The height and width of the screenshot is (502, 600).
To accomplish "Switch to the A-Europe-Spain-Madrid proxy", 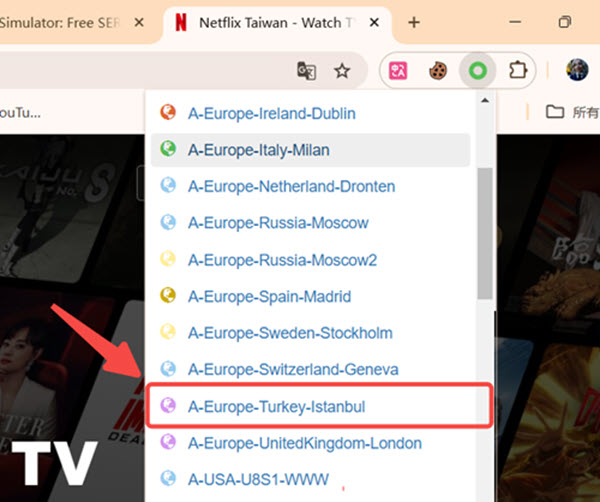I will click(x=310, y=297).
